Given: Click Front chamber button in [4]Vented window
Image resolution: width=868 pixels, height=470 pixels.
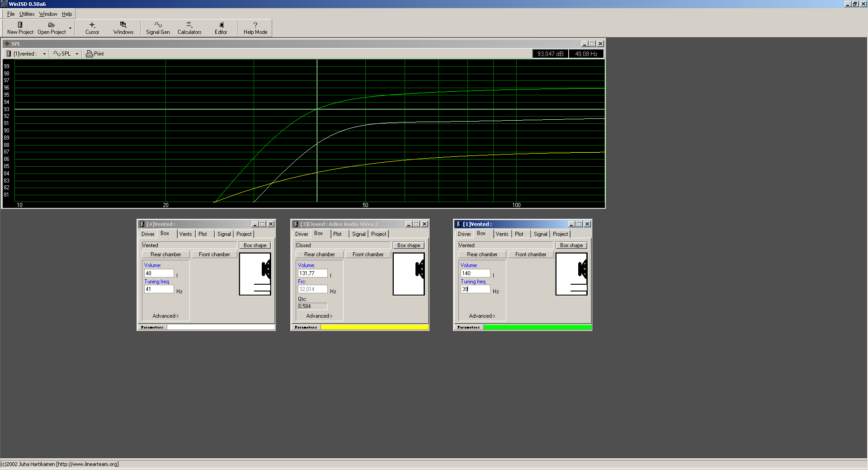Looking at the screenshot, I should point(214,254).
